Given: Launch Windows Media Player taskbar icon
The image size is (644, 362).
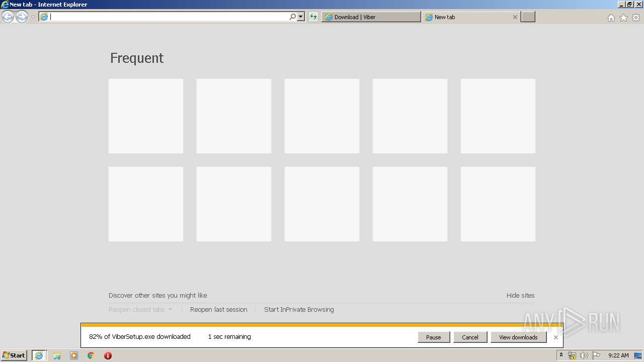Looking at the screenshot, I should coord(74,355).
